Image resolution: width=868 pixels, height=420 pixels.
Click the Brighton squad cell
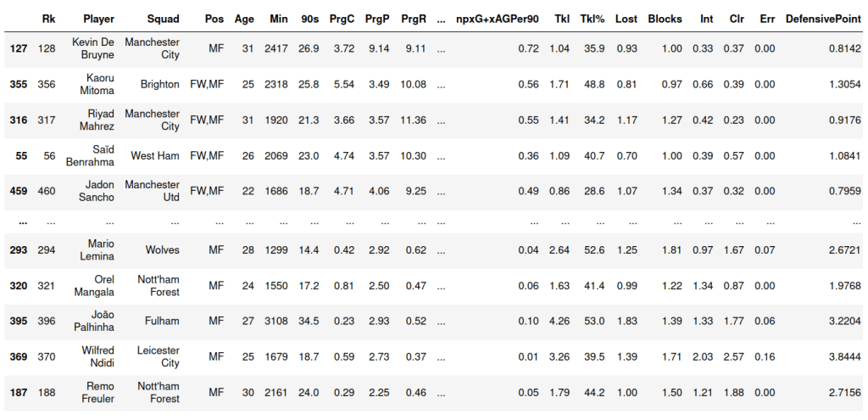point(160,84)
